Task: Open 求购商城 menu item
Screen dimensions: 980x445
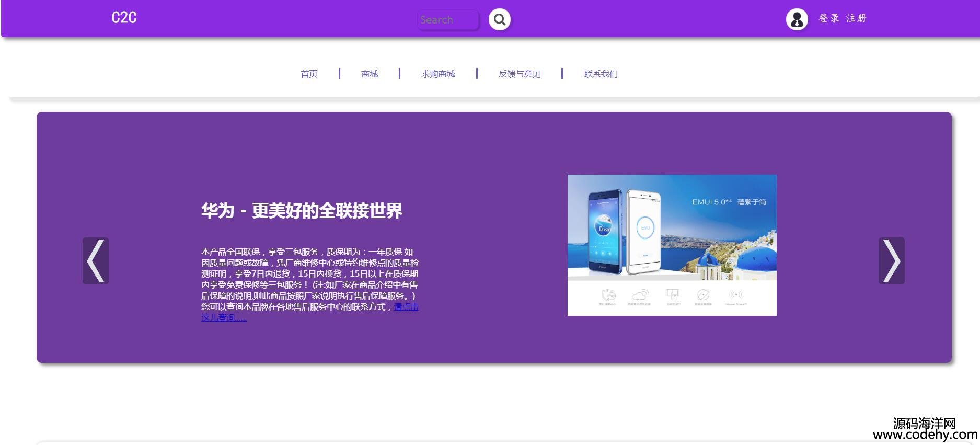Action: click(438, 74)
